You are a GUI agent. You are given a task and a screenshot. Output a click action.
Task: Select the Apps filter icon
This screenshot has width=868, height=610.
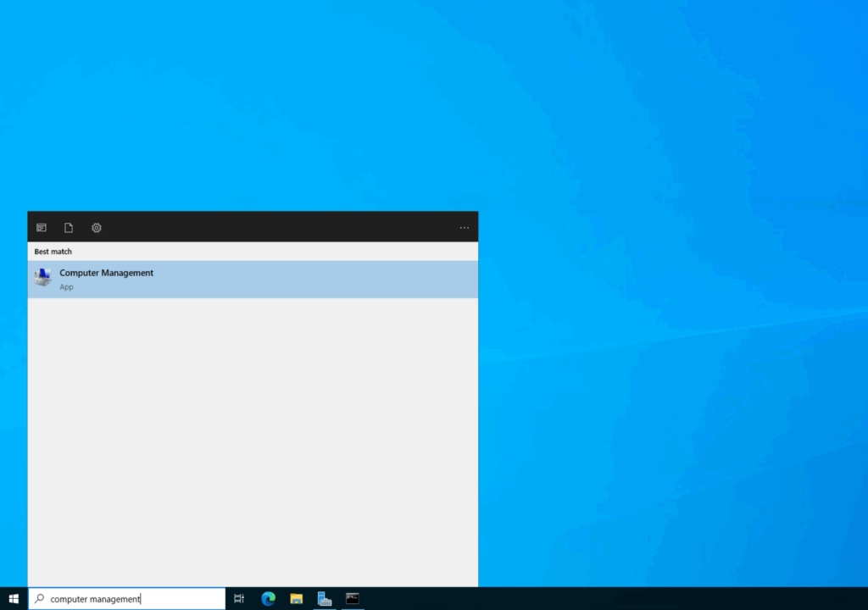click(x=41, y=227)
